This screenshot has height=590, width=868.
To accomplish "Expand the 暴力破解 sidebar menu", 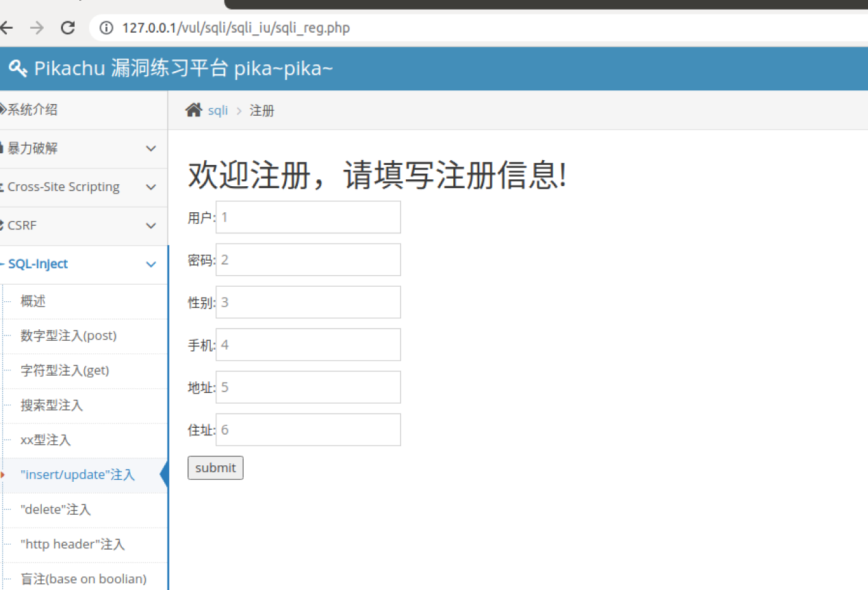I will tap(84, 149).
